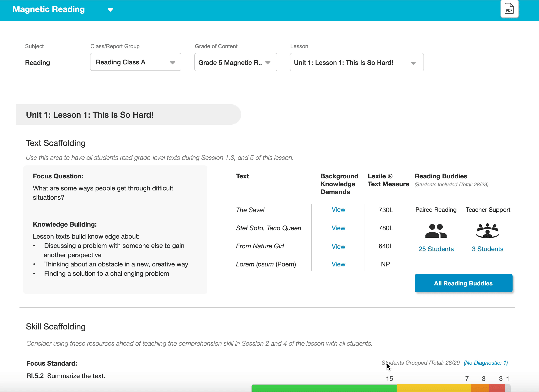Viewport: 539px width, 392px height.
Task: Click the yellow segment of the skill bar
Action: click(x=433, y=388)
